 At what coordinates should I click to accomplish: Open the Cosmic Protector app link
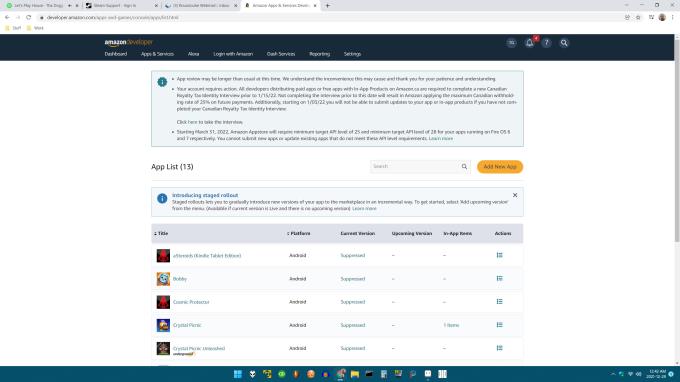(191, 302)
